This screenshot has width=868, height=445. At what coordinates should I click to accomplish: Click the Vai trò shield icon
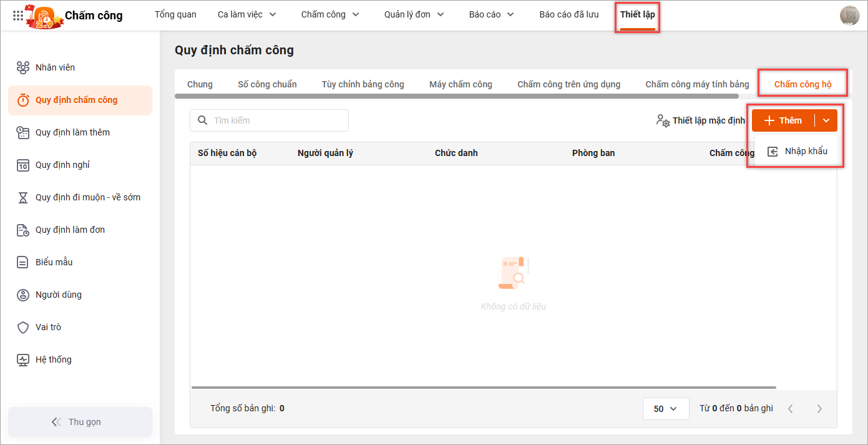point(23,327)
